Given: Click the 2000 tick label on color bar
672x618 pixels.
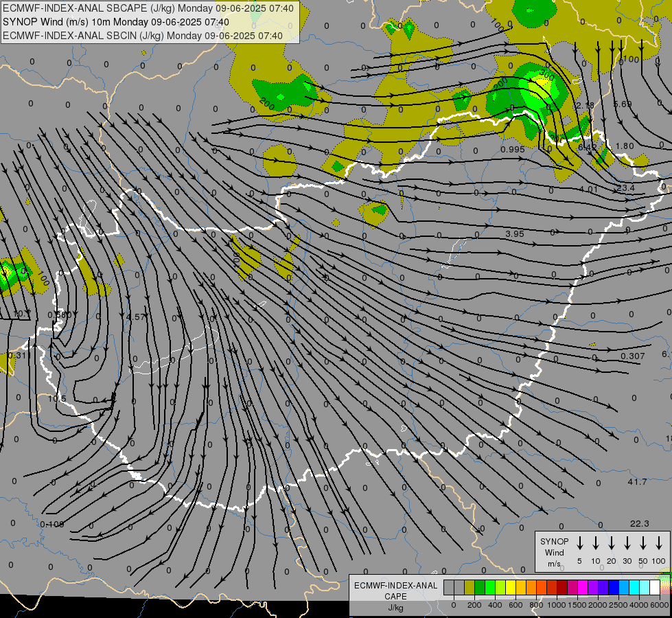Looking at the screenshot, I should [x=597, y=605].
